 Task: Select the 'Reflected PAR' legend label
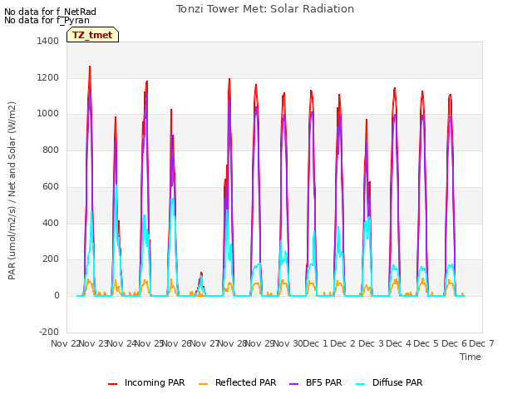click(246, 382)
